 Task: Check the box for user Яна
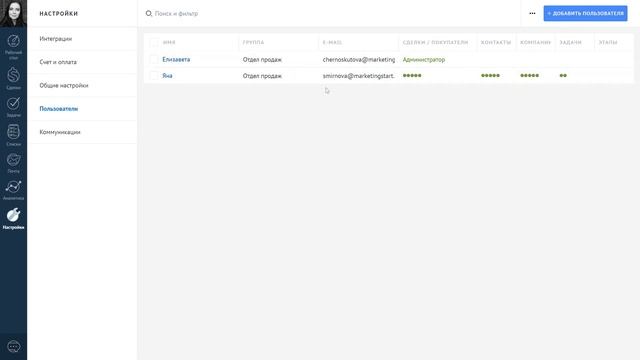point(154,76)
